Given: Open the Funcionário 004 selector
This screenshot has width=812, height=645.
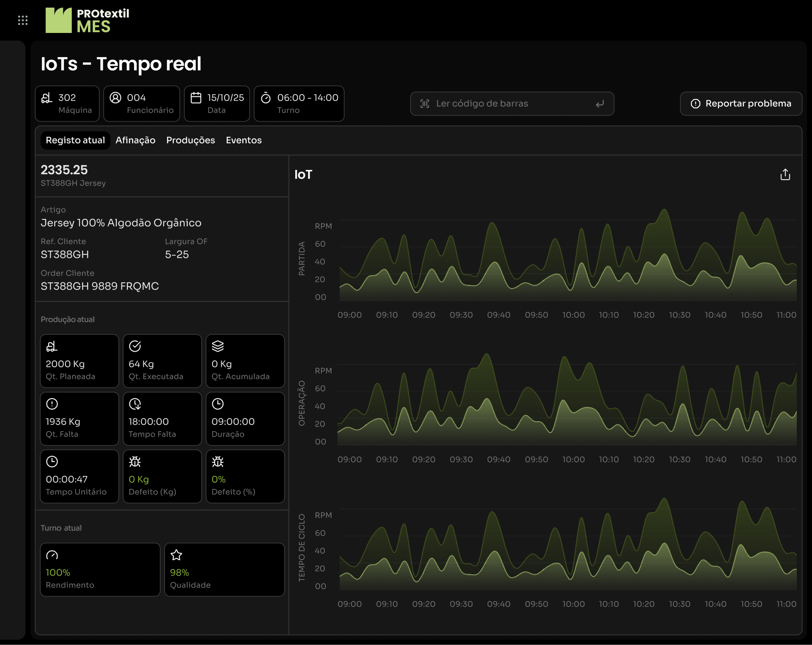Looking at the screenshot, I should click(x=142, y=104).
